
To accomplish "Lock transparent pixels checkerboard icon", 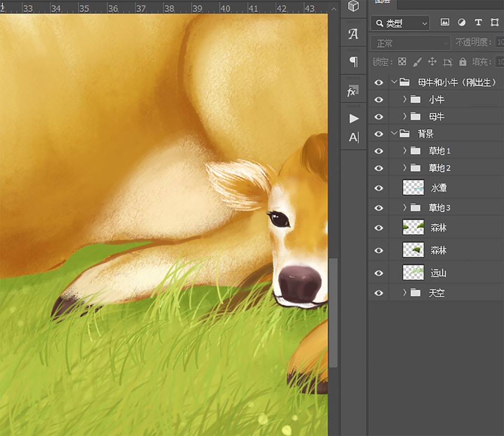I will 402,62.
